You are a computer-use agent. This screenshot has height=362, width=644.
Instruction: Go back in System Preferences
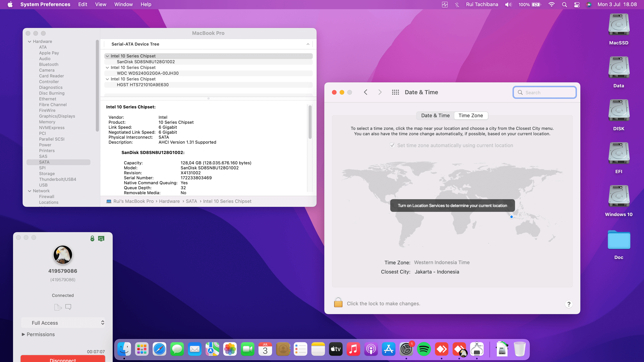pyautogui.click(x=366, y=92)
